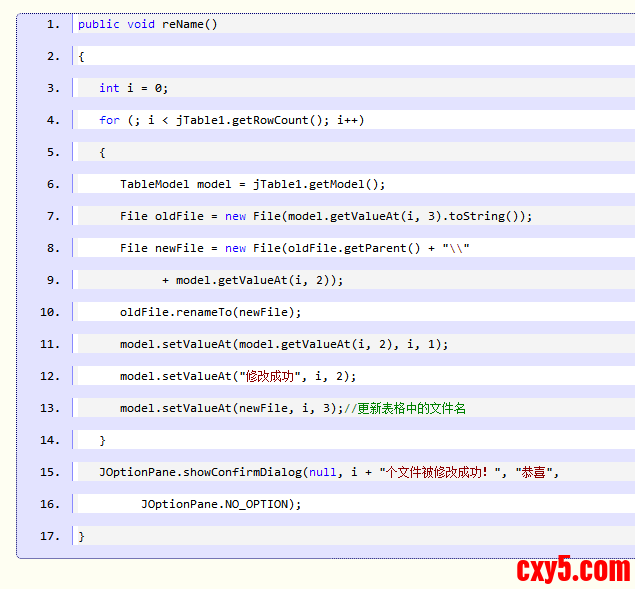Click line number 4.

53,120
